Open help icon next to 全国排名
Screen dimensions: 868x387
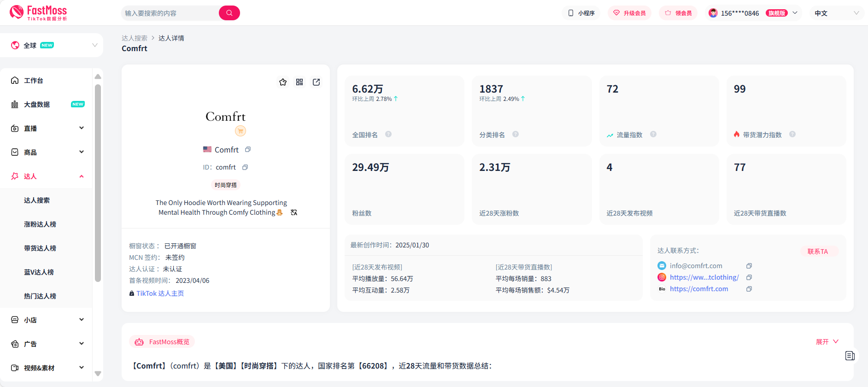(388, 134)
